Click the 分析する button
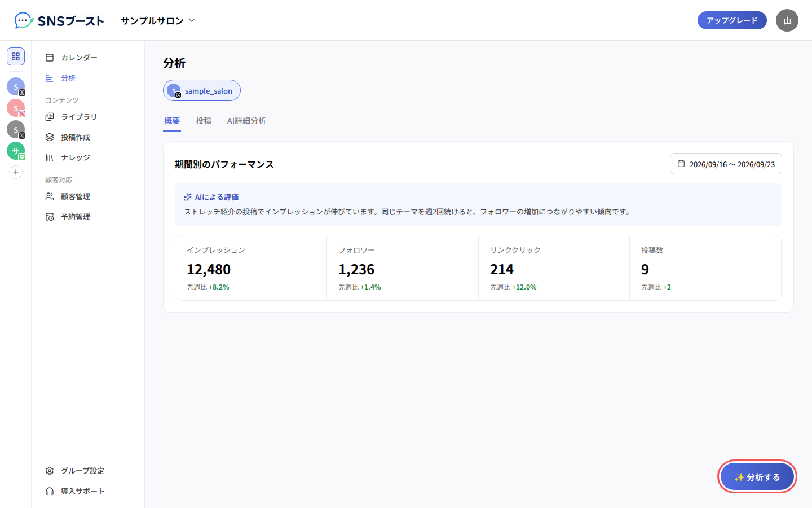 tap(757, 477)
